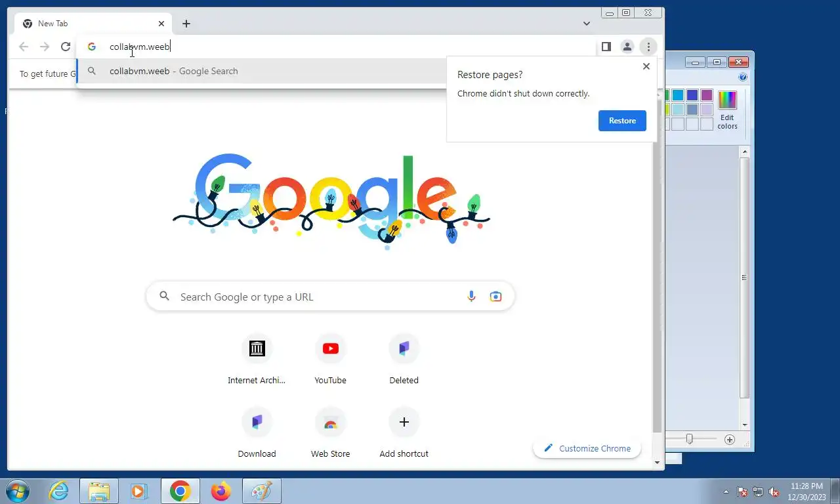
Task: Open Windows Media Player from taskbar
Action: (x=138, y=491)
